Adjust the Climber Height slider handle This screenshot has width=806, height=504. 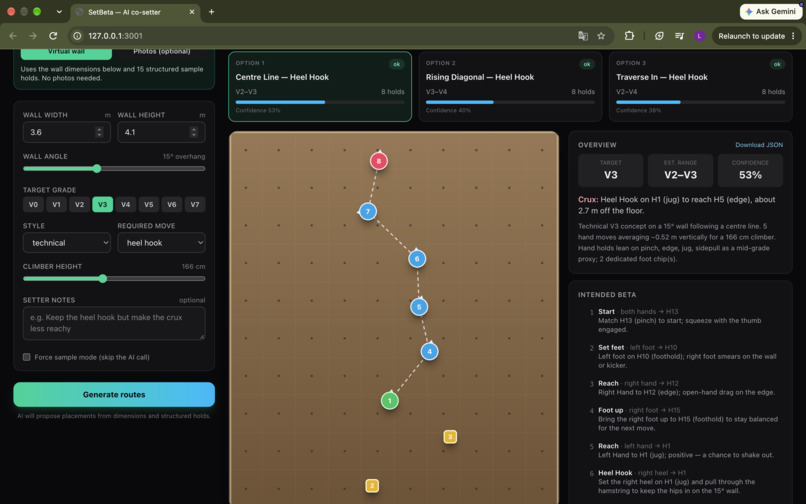click(103, 278)
